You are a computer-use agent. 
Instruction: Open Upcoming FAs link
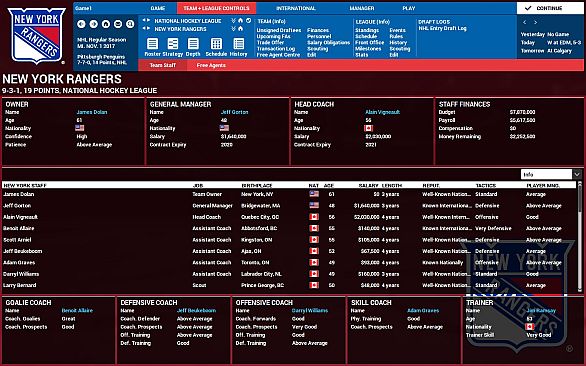point(274,36)
